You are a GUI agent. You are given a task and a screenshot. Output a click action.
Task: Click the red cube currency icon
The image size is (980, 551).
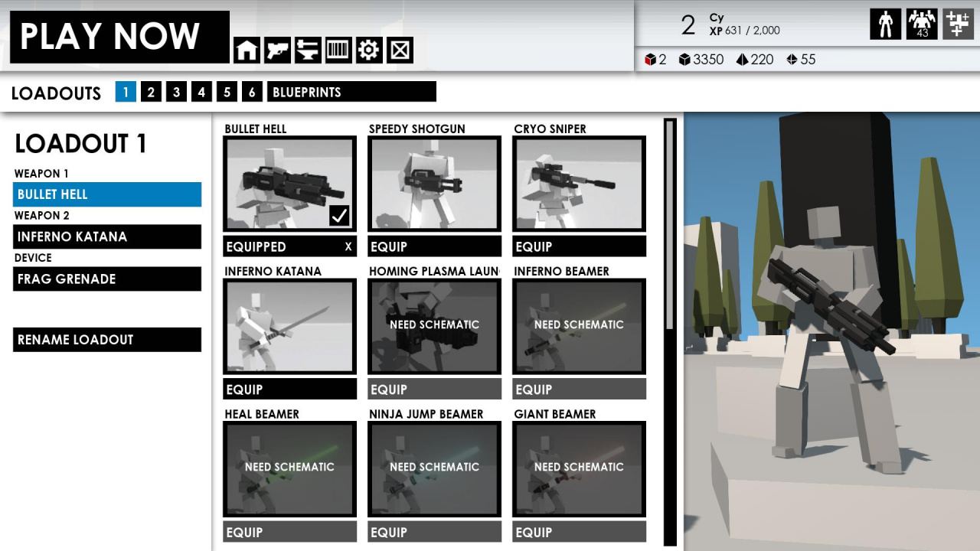(650, 60)
